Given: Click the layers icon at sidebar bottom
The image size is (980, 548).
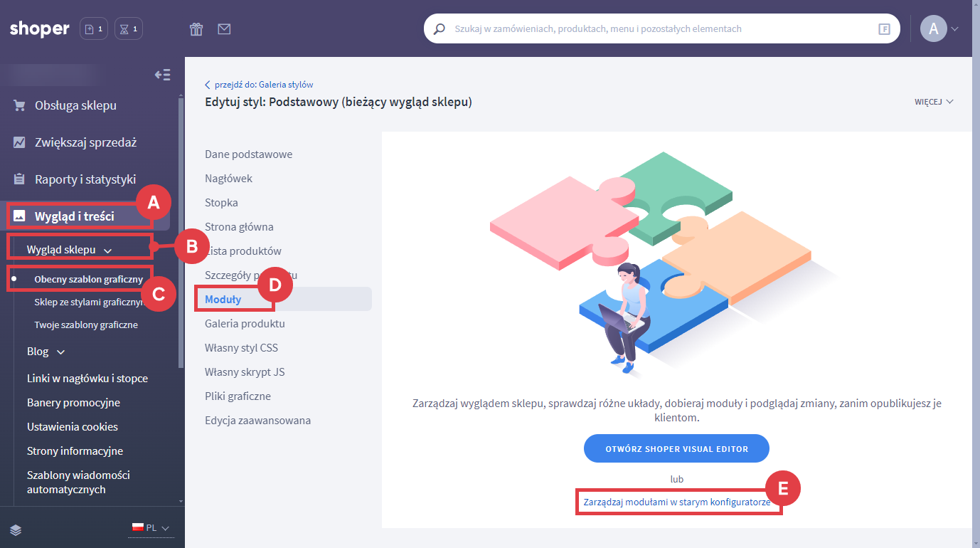Looking at the screenshot, I should [16, 529].
